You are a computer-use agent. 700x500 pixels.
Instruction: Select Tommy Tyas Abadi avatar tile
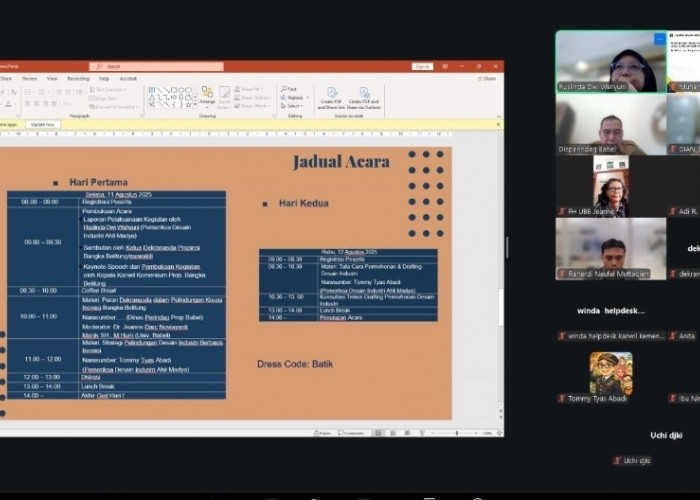click(611, 373)
